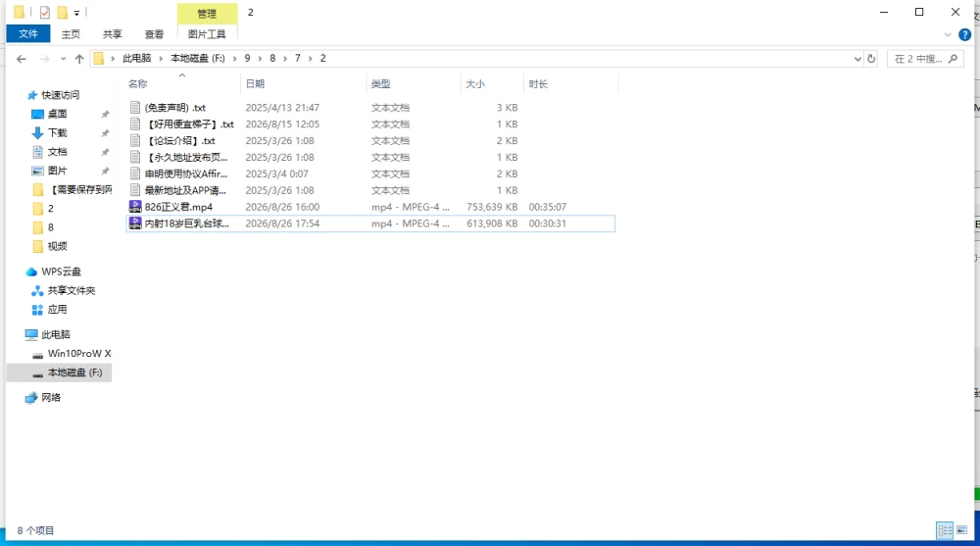
Task: Select the 最新地址及APP text file icon
Action: pyautogui.click(x=135, y=190)
